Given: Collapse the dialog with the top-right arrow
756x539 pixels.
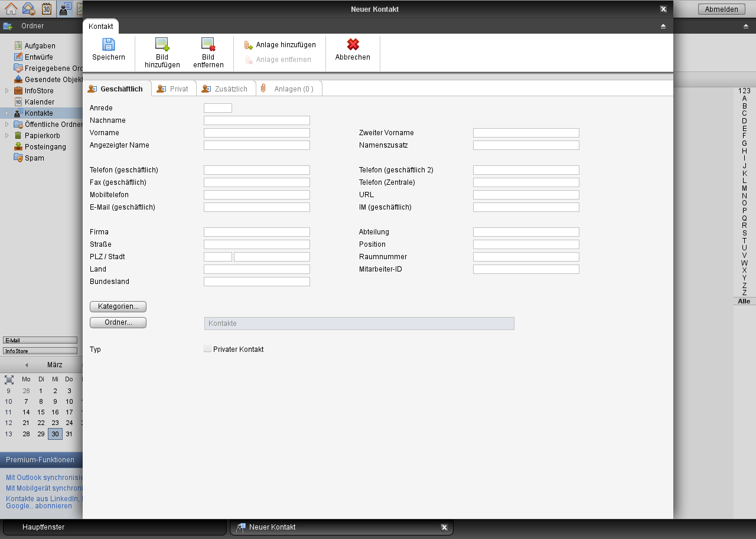Looking at the screenshot, I should point(663,26).
